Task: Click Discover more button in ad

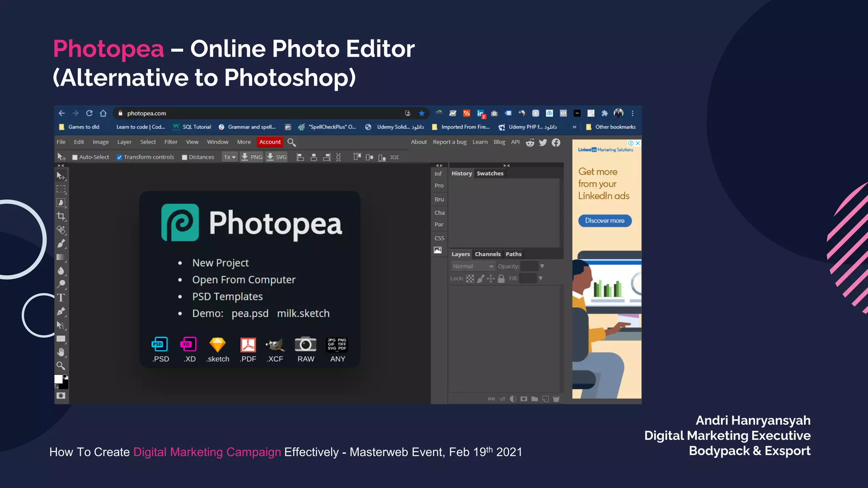Action: (x=605, y=221)
